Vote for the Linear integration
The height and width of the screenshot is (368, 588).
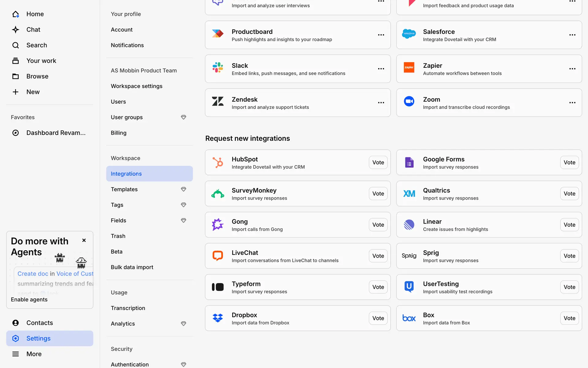pos(569,225)
